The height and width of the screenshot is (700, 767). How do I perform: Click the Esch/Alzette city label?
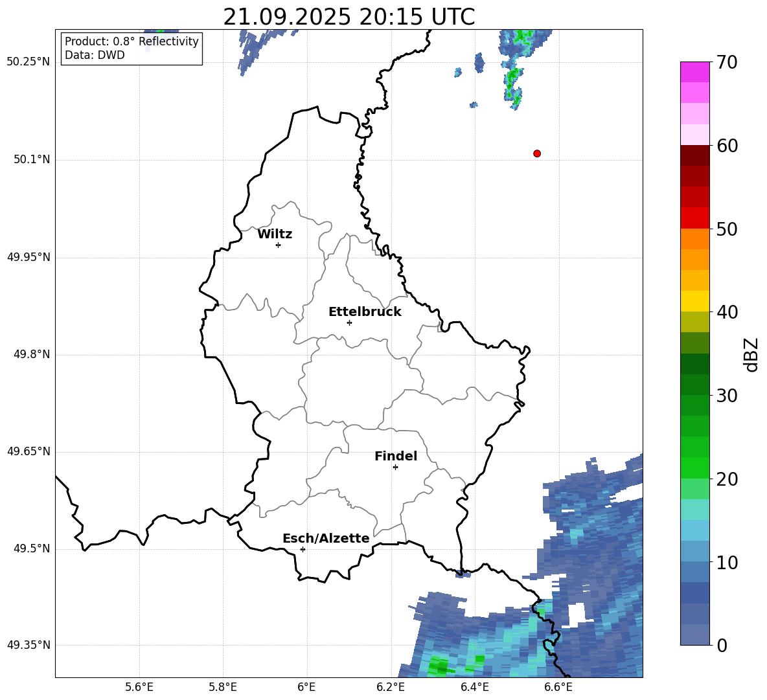(x=326, y=539)
